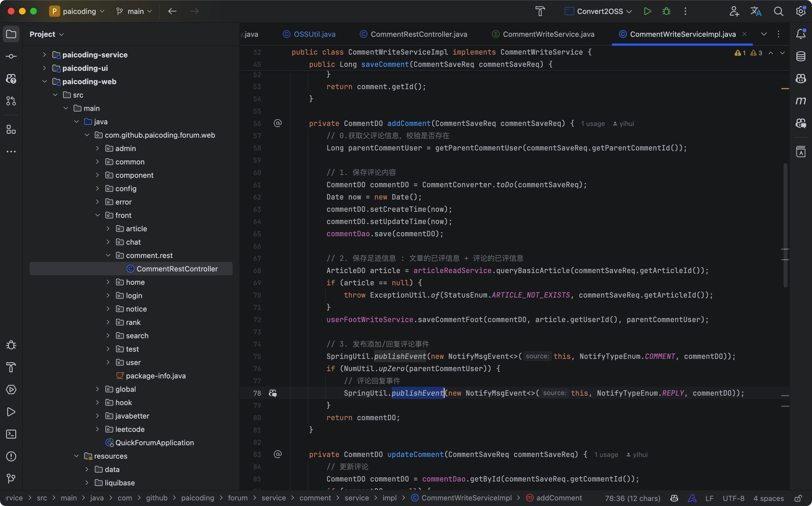Click the UTF-8 encoding indicator

point(733,498)
